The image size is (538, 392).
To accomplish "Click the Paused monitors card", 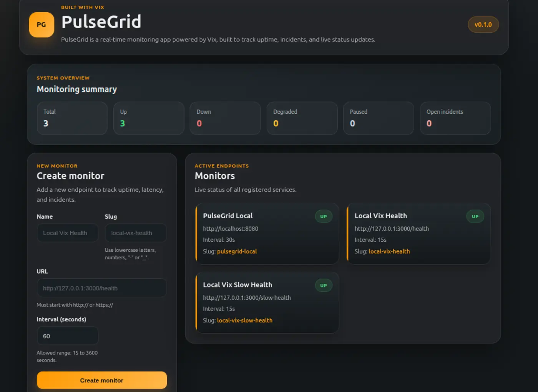I will (x=378, y=118).
